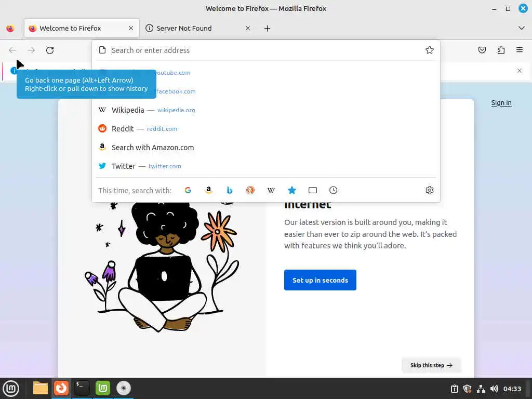Select the Twitter suggestion

(266, 166)
